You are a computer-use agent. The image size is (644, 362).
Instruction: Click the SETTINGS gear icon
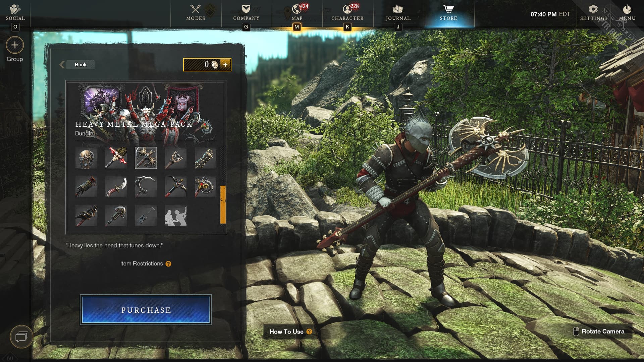coord(593,9)
